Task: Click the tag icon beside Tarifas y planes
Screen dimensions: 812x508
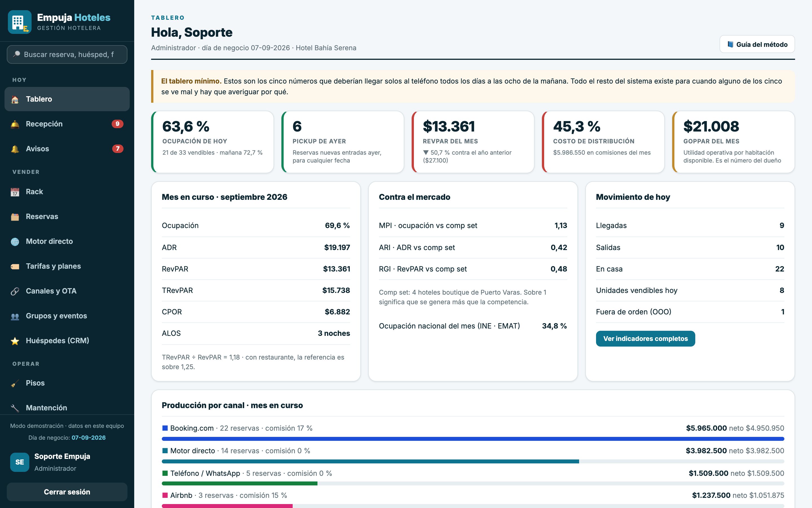Action: pos(15,267)
